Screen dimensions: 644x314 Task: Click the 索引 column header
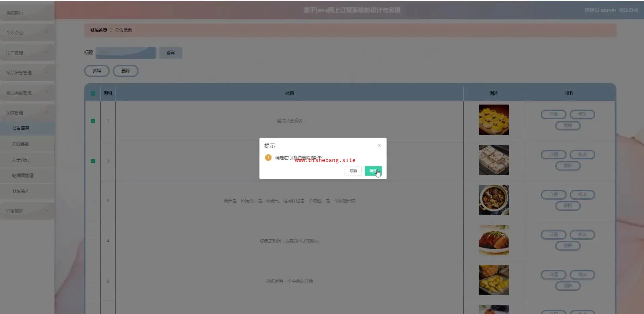pos(108,93)
